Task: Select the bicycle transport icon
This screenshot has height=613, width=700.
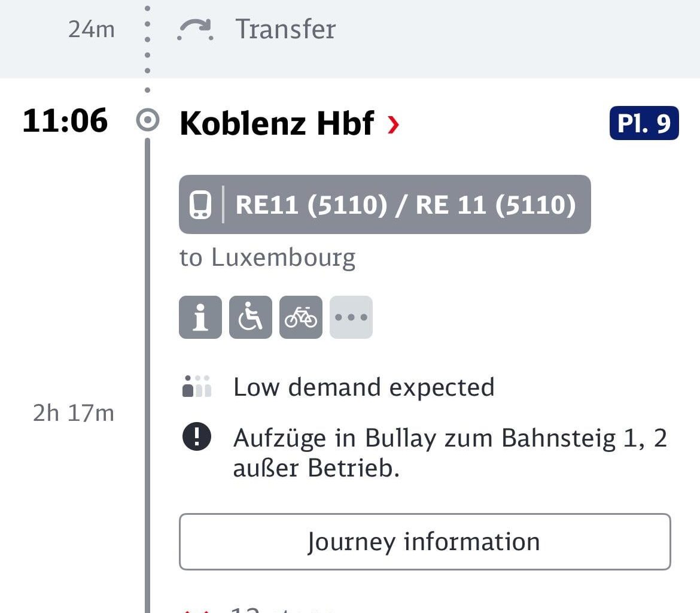Action: tap(300, 317)
